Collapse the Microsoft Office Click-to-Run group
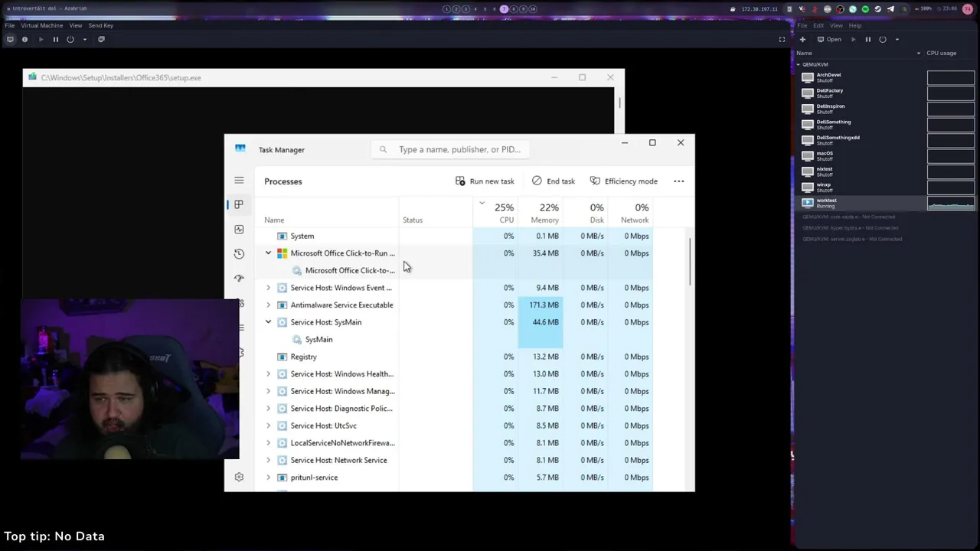The height and width of the screenshot is (551, 980). click(x=268, y=253)
